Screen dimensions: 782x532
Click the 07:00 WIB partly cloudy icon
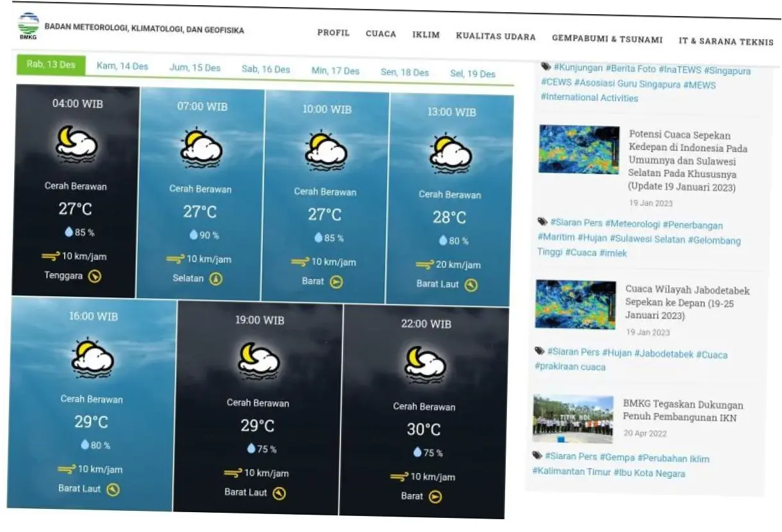(201, 147)
